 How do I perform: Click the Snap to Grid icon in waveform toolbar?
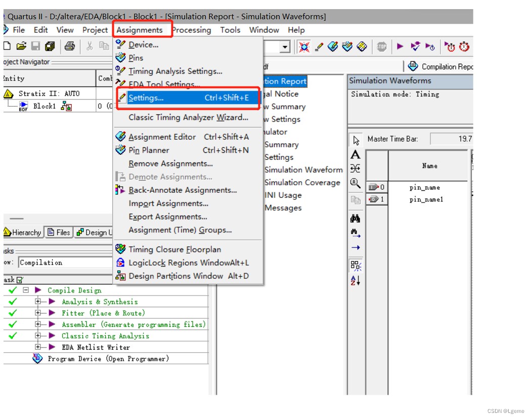[x=356, y=266]
